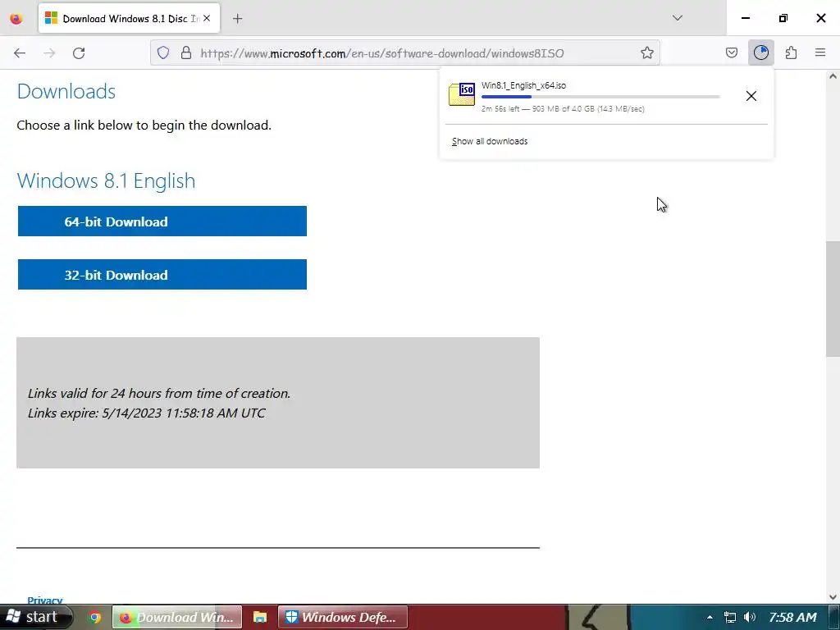Switch to Windows Defender taskbar button
840x630 pixels.
click(343, 618)
